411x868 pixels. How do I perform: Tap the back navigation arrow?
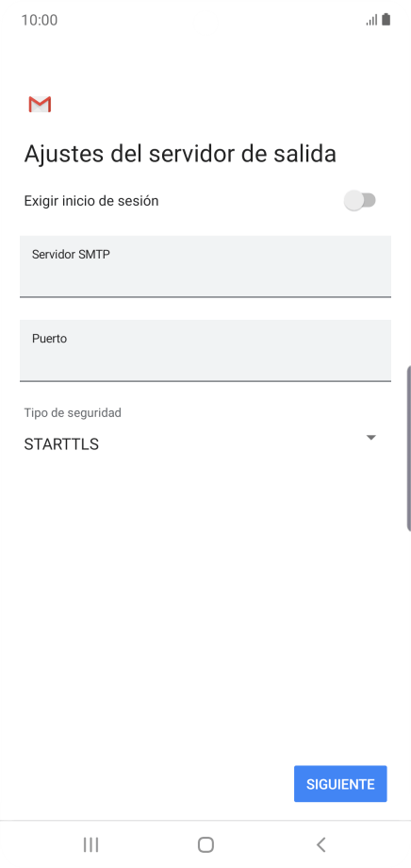tap(321, 844)
